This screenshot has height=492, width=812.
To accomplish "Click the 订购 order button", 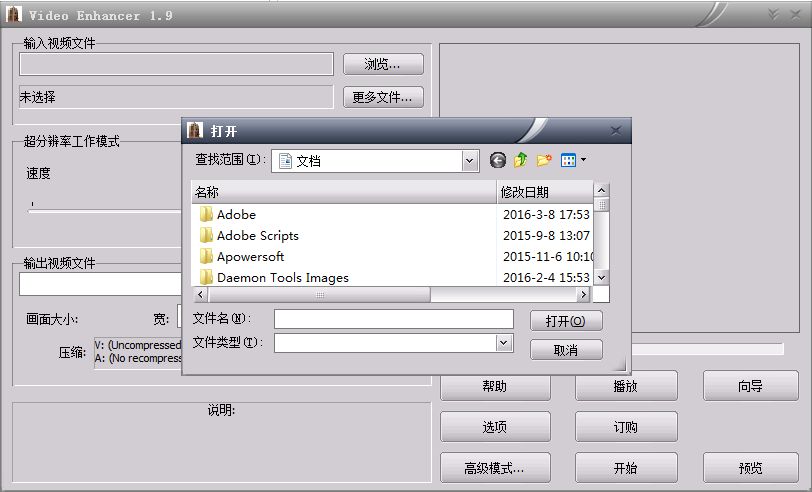I will 626,427.
